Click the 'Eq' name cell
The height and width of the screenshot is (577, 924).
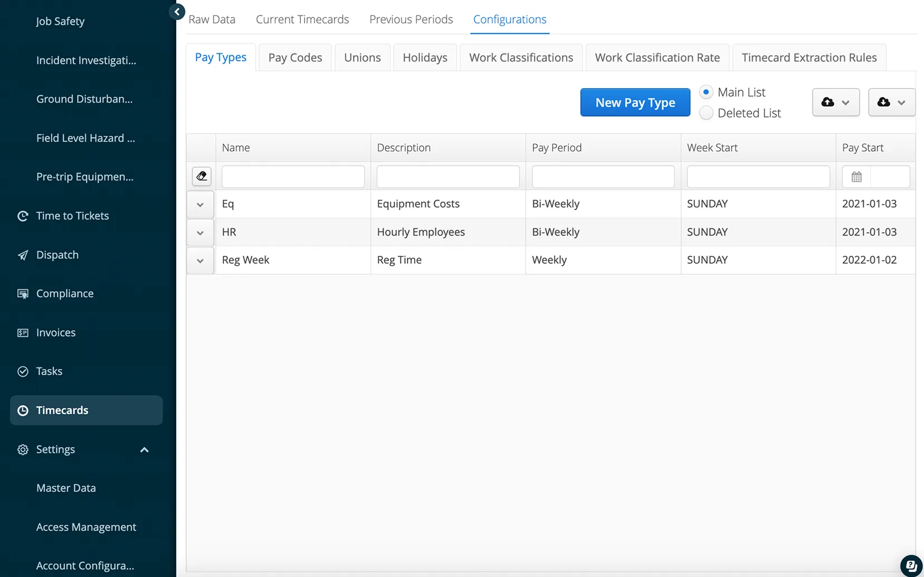coord(293,204)
